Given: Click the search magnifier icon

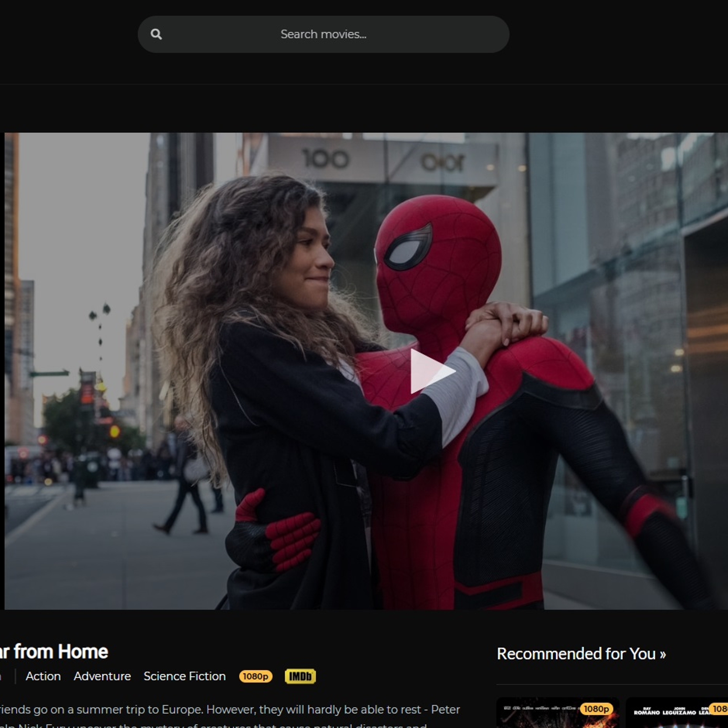Looking at the screenshot, I should [x=156, y=34].
